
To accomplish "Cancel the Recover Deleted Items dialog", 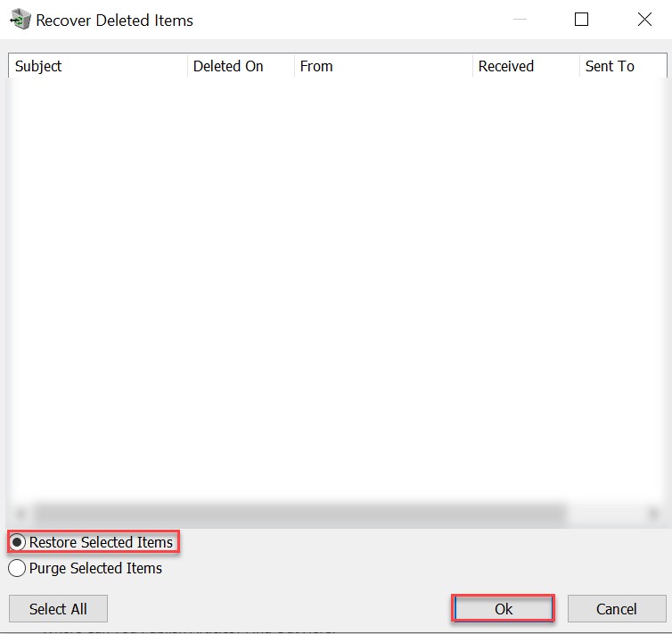I will click(617, 609).
